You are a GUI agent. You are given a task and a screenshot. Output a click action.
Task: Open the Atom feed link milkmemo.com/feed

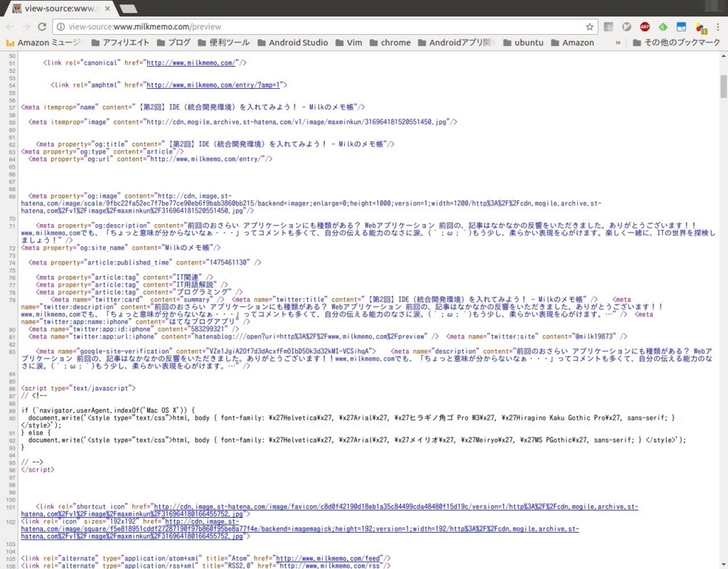click(x=328, y=558)
